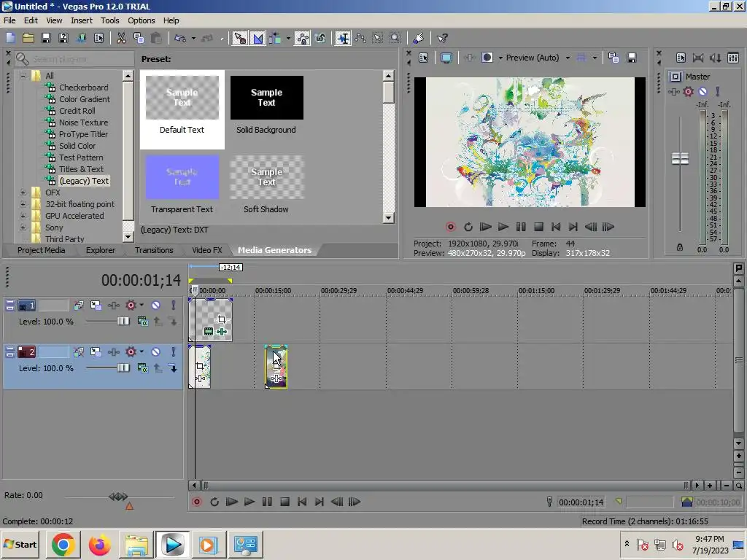The width and height of the screenshot is (747, 560).
Task: Select the Zoom Edit magnifier tool
Action: tap(395, 38)
